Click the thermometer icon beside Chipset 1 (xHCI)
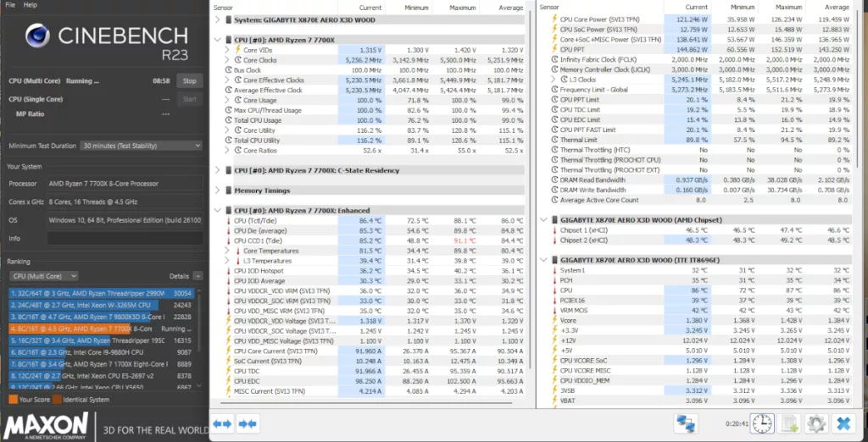868x442 pixels. (555, 230)
